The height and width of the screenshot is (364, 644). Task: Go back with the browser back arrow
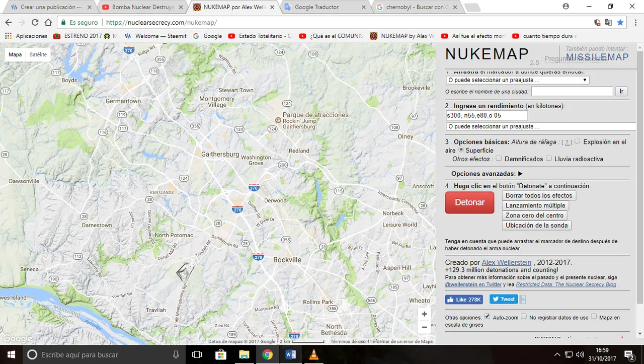pos(9,23)
